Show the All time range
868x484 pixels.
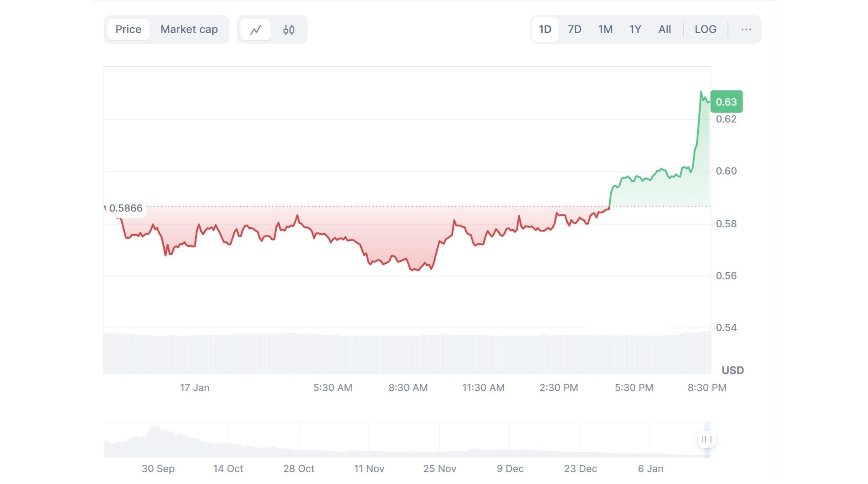pyautogui.click(x=665, y=29)
